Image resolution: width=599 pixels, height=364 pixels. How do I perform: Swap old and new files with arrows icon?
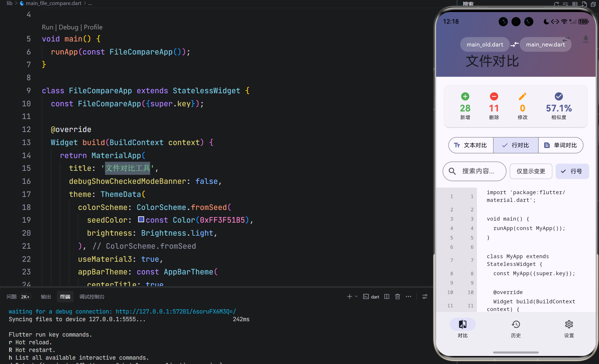pos(515,44)
